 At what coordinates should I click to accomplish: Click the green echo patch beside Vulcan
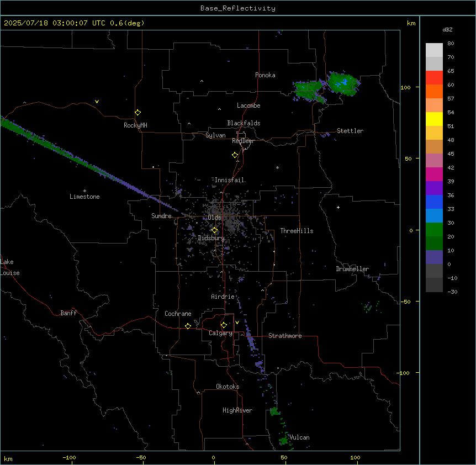[284, 440]
